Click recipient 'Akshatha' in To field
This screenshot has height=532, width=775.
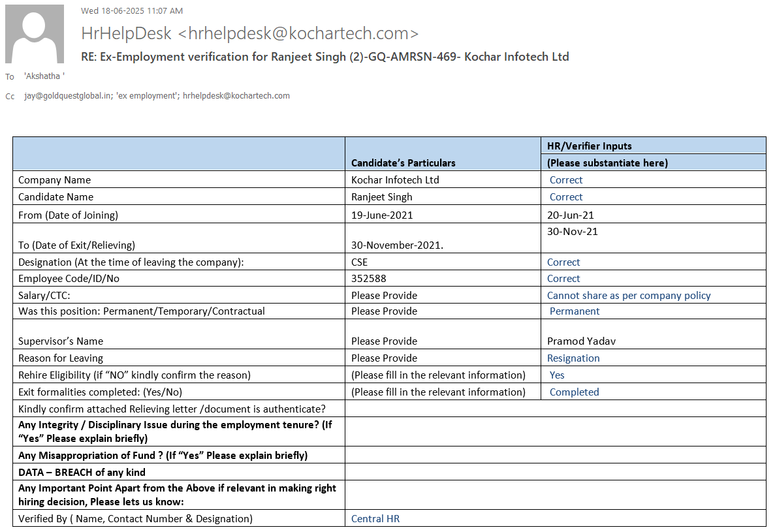44,76
